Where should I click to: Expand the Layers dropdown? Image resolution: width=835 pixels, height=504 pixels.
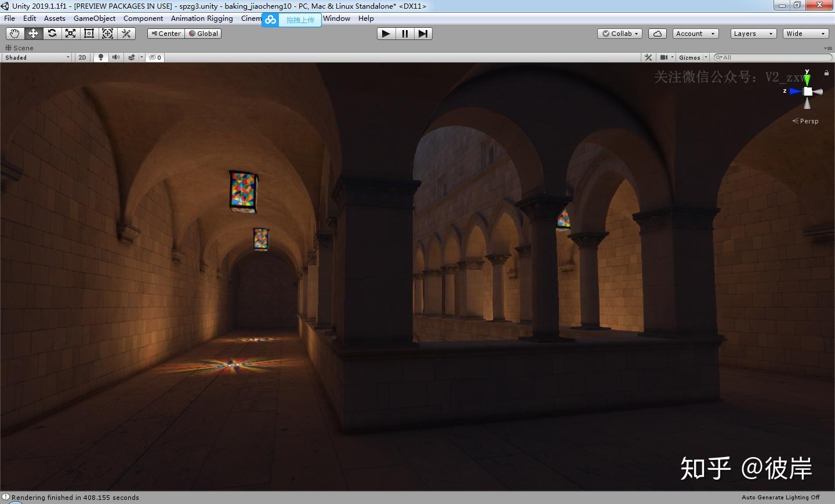(x=753, y=34)
